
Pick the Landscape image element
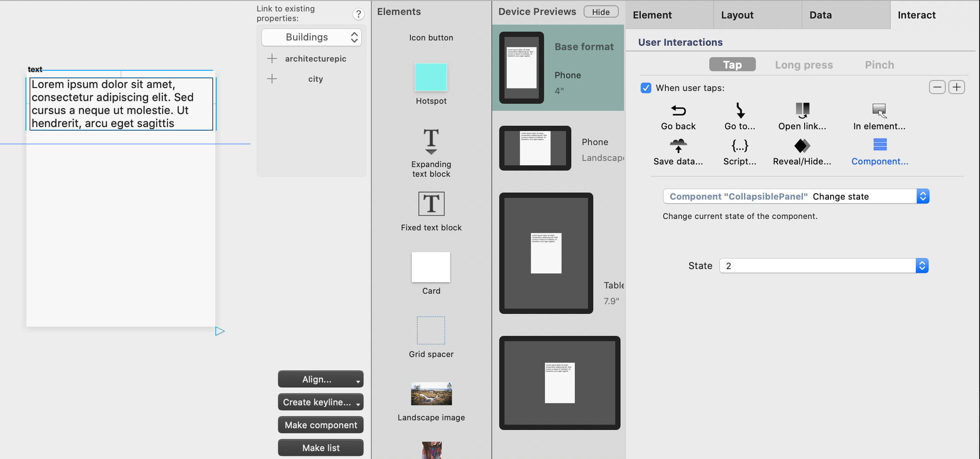coord(431,393)
